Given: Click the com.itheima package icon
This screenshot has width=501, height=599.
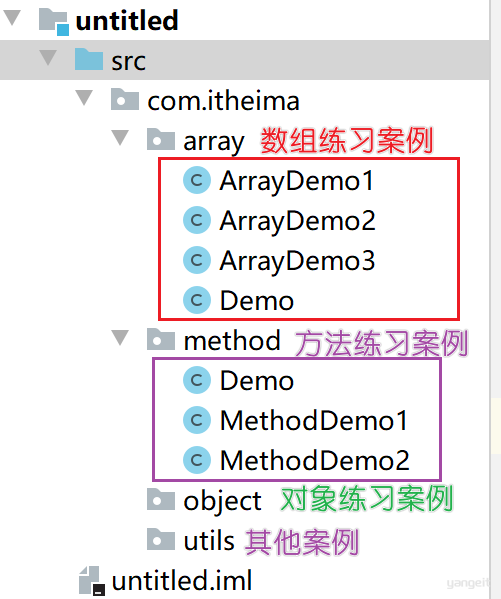Looking at the screenshot, I should (x=125, y=99).
